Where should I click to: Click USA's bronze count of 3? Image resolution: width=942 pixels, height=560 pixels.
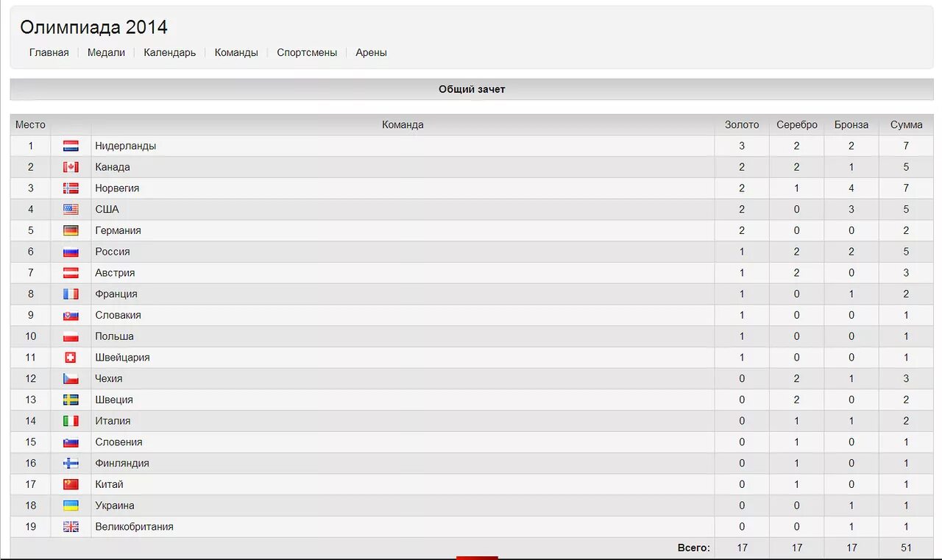pos(851,210)
